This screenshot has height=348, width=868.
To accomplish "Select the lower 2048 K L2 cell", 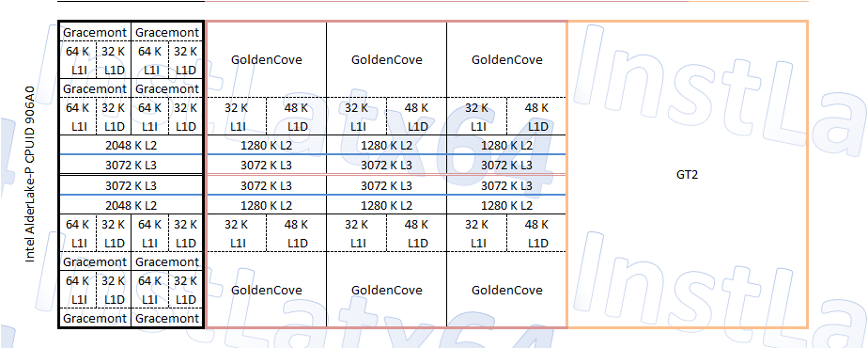I will coord(132,206).
